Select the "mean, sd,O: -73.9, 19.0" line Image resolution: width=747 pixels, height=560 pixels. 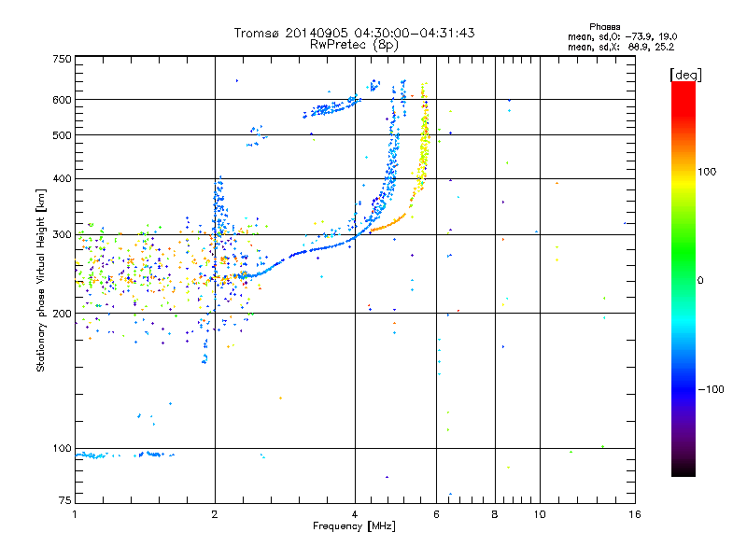(622, 36)
